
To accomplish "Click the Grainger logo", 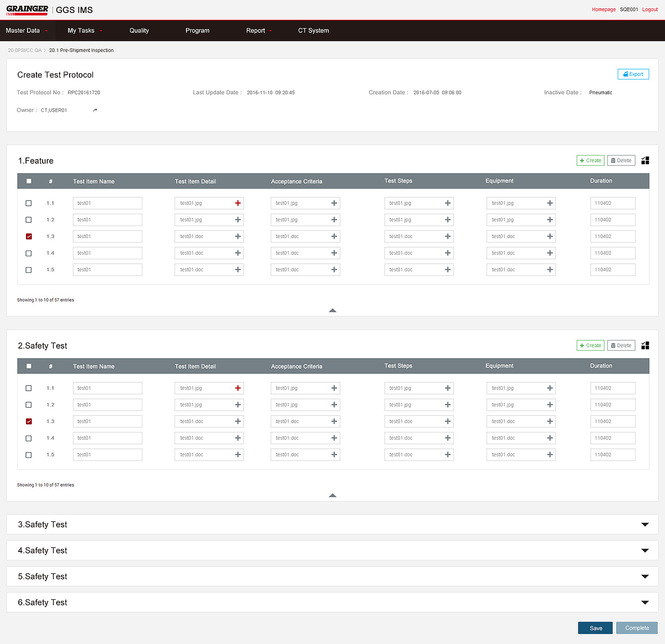I will [27, 10].
